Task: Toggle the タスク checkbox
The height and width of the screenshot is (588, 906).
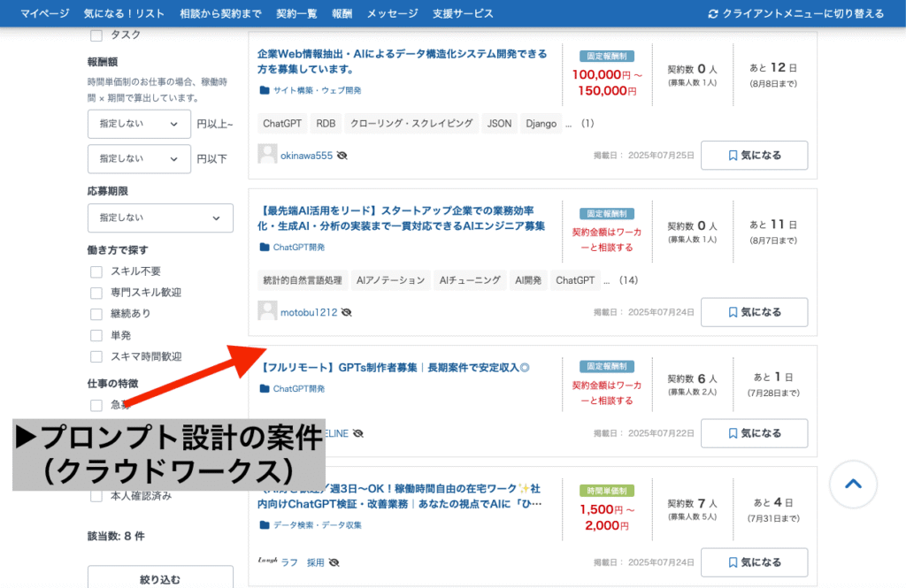Action: coord(96,35)
